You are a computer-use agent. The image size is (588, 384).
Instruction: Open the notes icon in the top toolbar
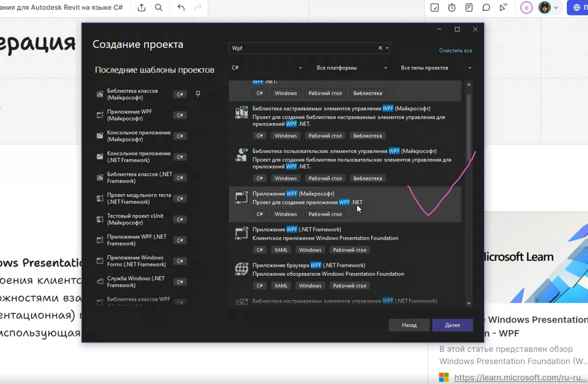pyautogui.click(x=469, y=7)
